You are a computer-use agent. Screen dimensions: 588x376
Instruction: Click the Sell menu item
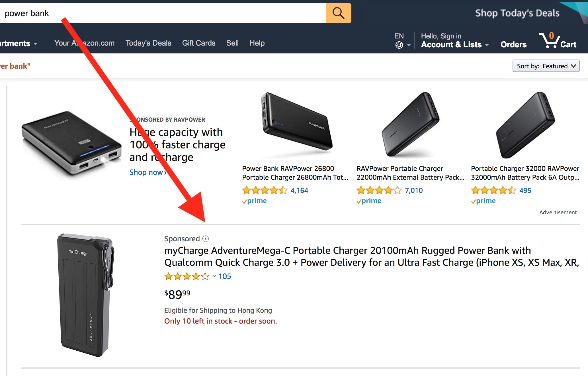[232, 42]
